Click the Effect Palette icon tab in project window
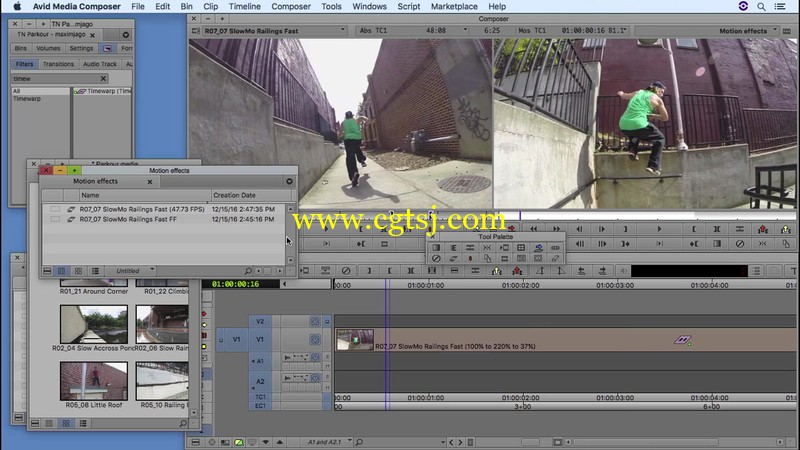800x450 pixels. [x=107, y=48]
